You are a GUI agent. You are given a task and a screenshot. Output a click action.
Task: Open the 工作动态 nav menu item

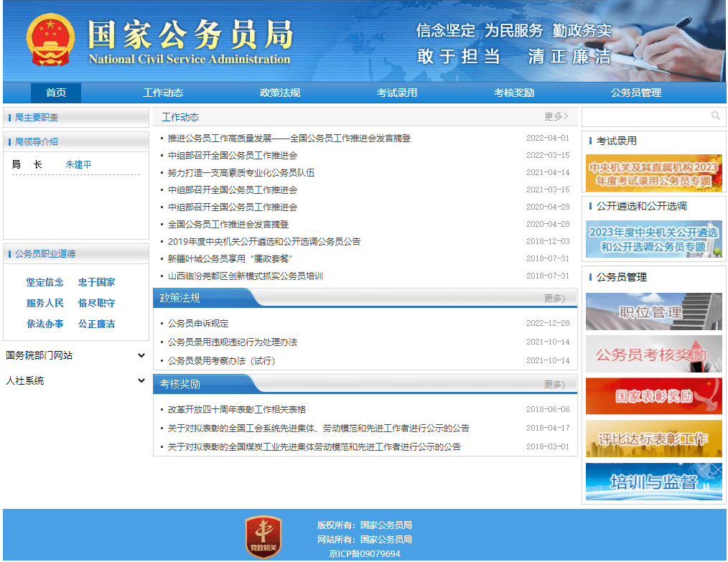tap(163, 93)
